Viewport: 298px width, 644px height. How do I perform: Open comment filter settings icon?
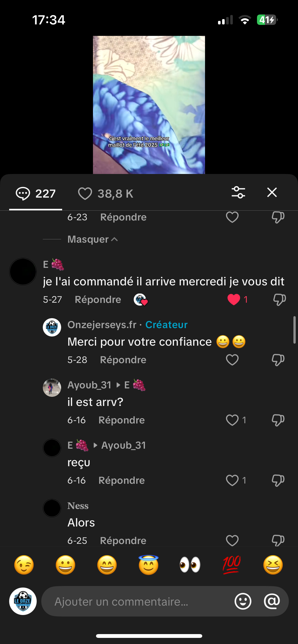click(238, 193)
